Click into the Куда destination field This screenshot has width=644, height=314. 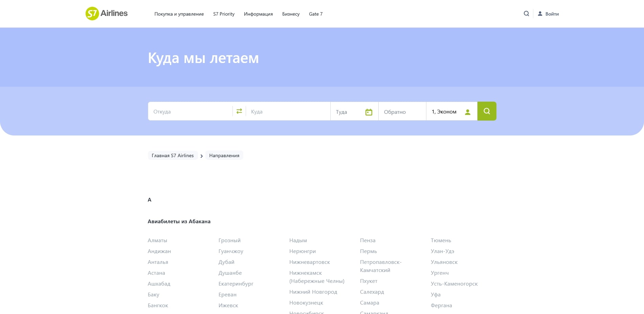coord(288,111)
